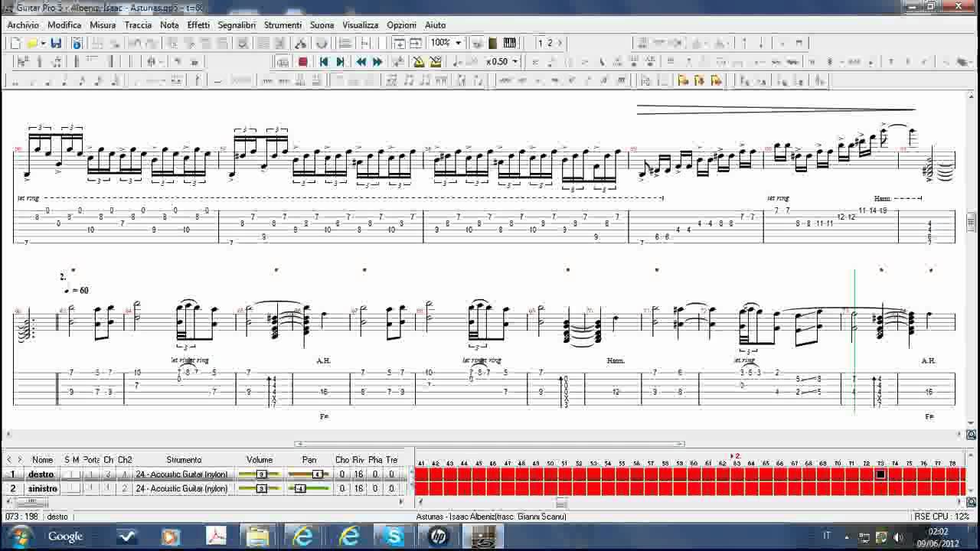Click the second orange marker folder icon
This screenshot has height=551, width=980.
(700, 80)
